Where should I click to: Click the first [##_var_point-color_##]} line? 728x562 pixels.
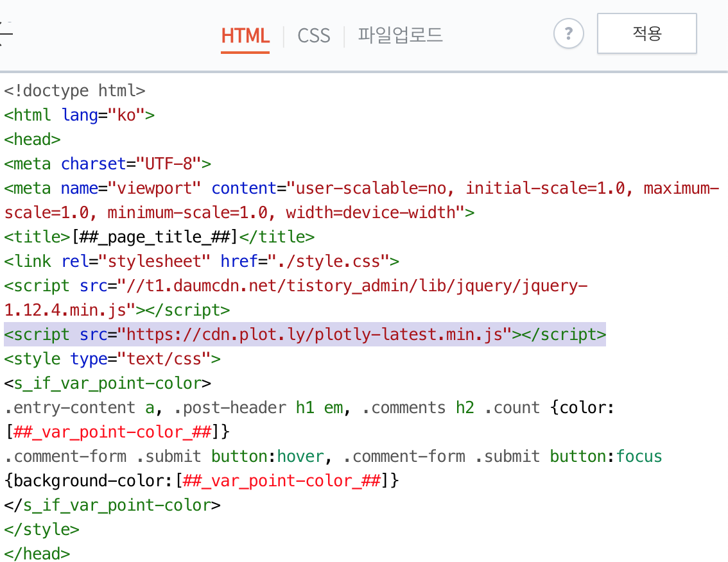117,432
